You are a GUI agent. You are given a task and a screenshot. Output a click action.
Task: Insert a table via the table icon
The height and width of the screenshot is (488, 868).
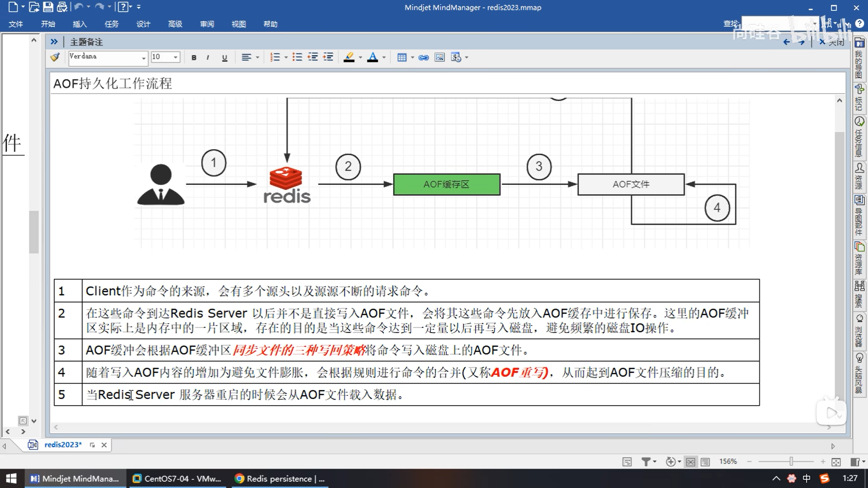[x=401, y=57]
